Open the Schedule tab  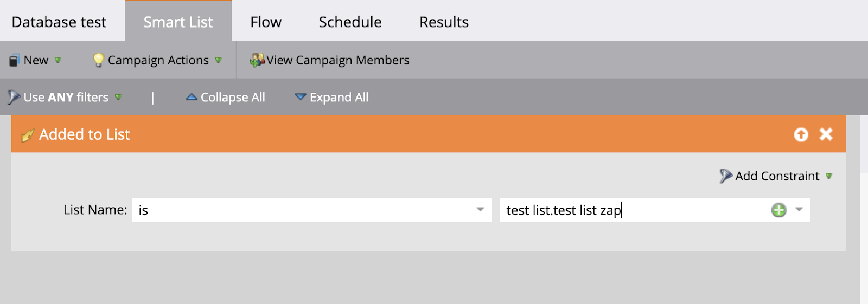[x=350, y=22]
